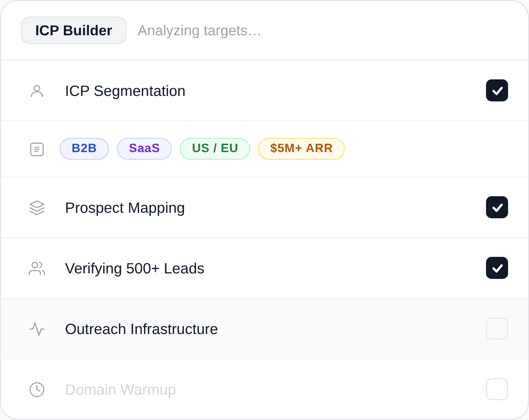Click the users icon beside Verifying Leads
Image resolution: width=529 pixels, height=420 pixels.
pos(37,268)
